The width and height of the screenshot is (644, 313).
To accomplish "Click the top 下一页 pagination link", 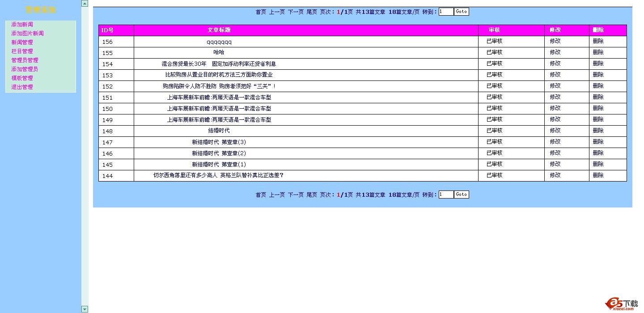I will 296,12.
